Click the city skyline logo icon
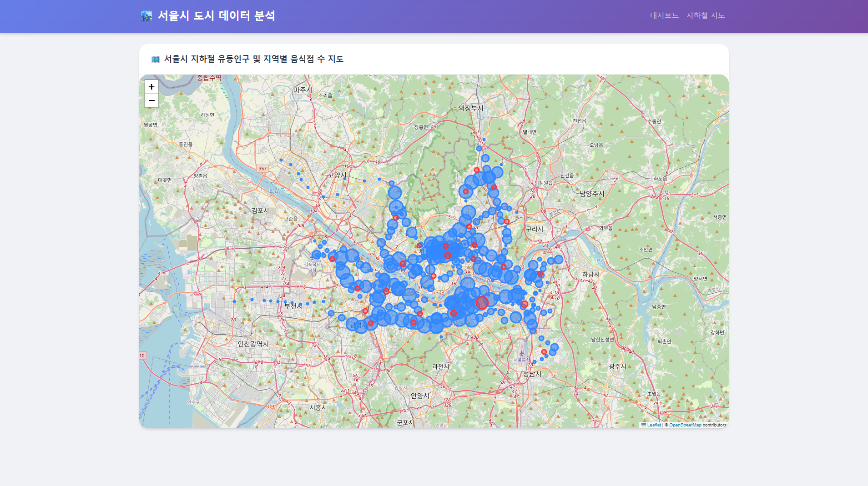 pos(146,16)
